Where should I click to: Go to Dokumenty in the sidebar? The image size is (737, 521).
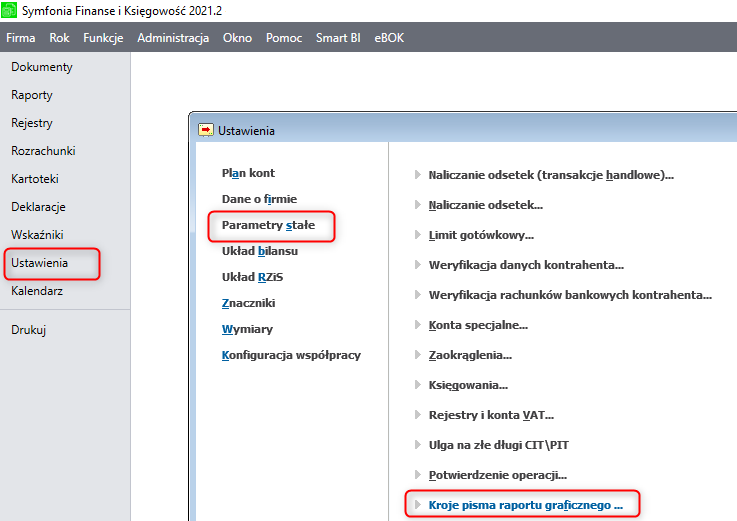pos(42,67)
